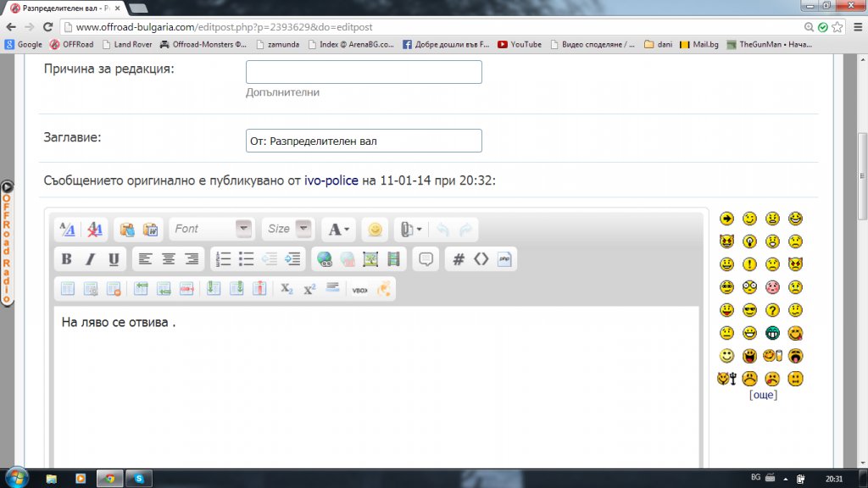The image size is (868, 488).
Task: Open YouTube bookmark
Action: click(520, 44)
